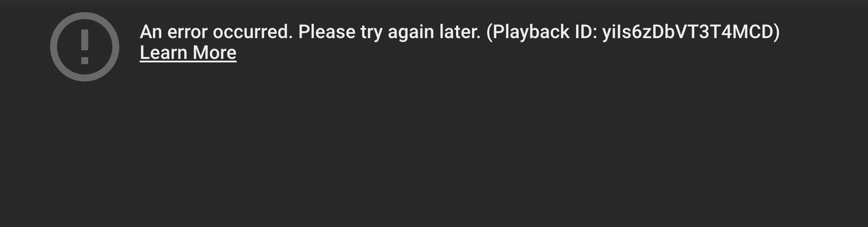Click the word 'More' in the underlined link
Viewport: 868px width, 227px height.
pos(214,53)
